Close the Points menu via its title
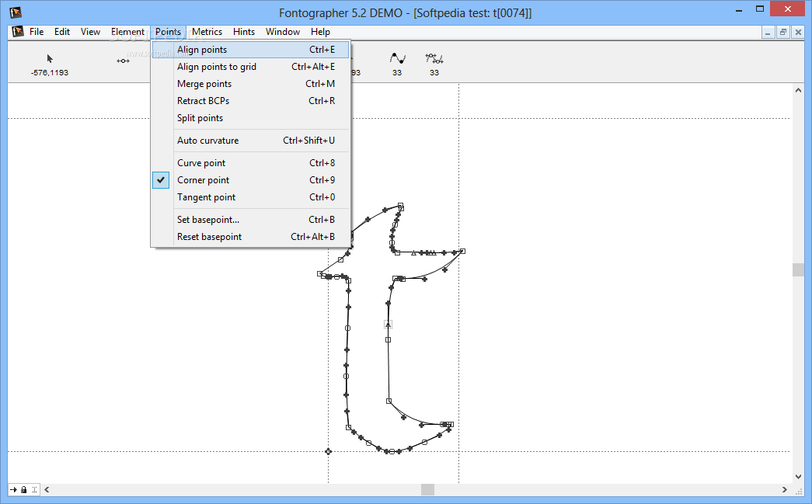 point(169,32)
